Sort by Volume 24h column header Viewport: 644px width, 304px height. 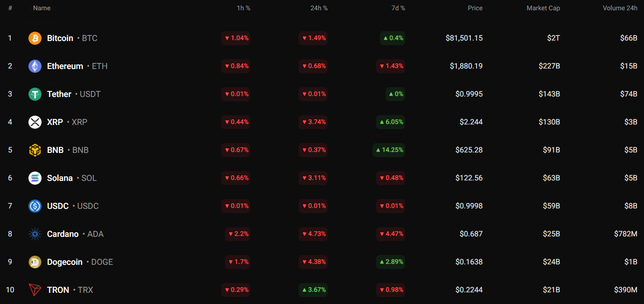[620, 8]
